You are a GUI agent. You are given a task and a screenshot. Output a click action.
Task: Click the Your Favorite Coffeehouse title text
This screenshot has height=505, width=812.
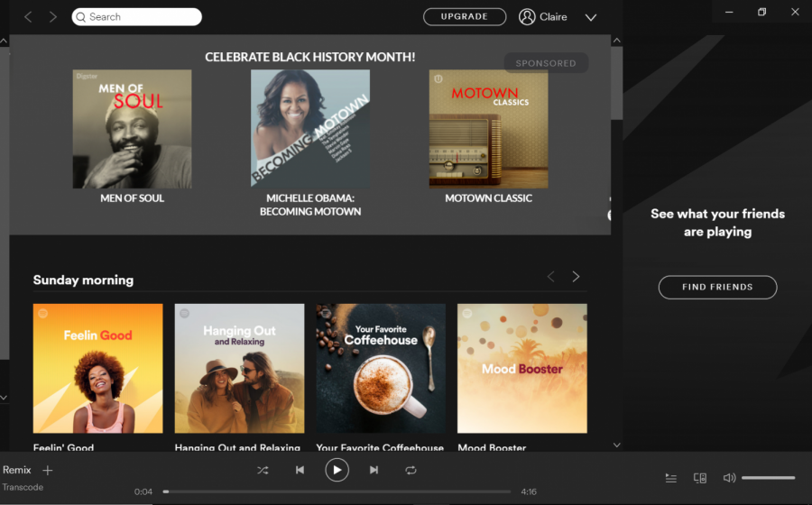click(380, 447)
